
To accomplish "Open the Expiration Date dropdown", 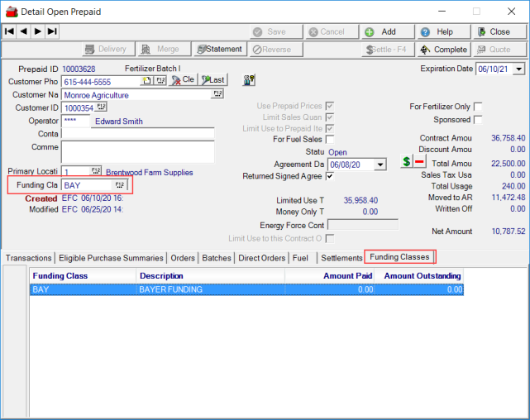I will tap(518, 69).
